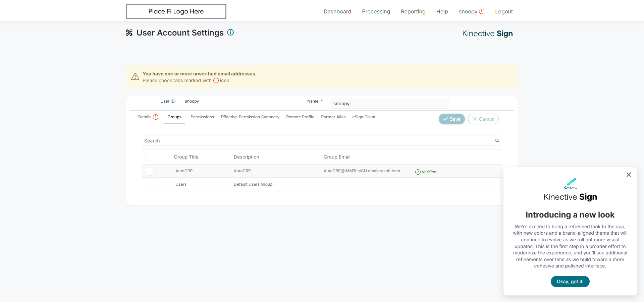This screenshot has height=302, width=644.
Task: Click the settings icon beside page title
Action: (129, 33)
